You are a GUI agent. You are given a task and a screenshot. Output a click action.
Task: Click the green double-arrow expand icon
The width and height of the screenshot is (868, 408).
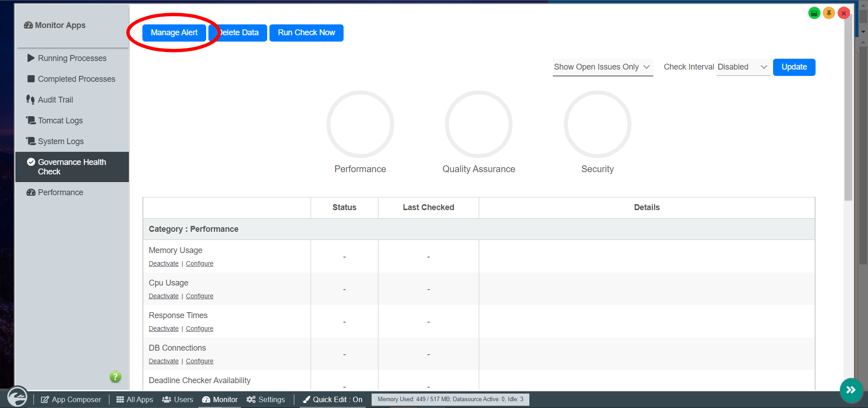coord(851,390)
